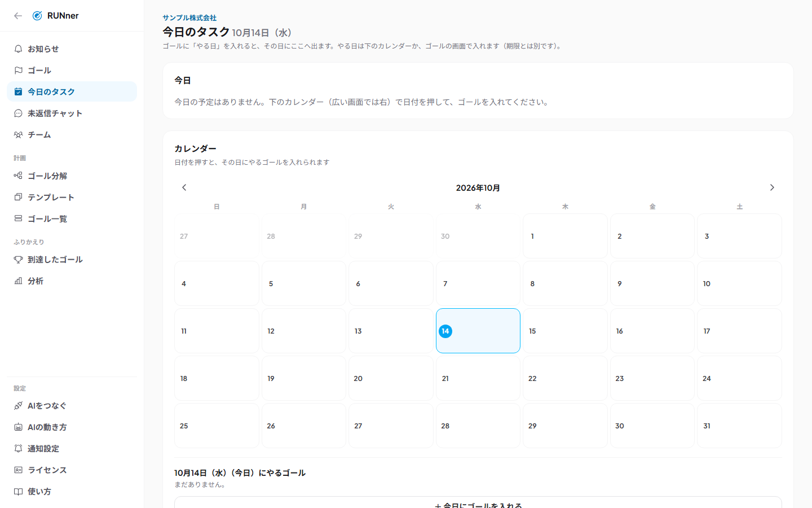812x508 pixels.
Task: Open ゴール分解 in the sidebar
Action: (x=72, y=176)
